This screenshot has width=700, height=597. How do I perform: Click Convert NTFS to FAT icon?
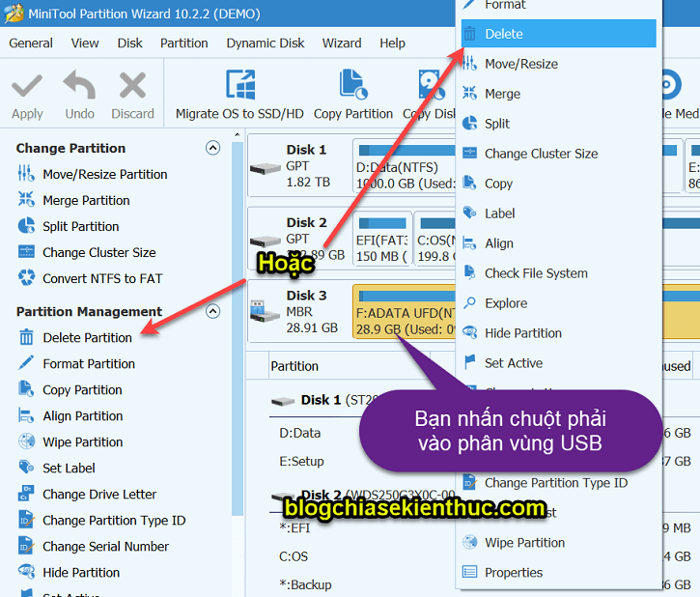point(26,277)
